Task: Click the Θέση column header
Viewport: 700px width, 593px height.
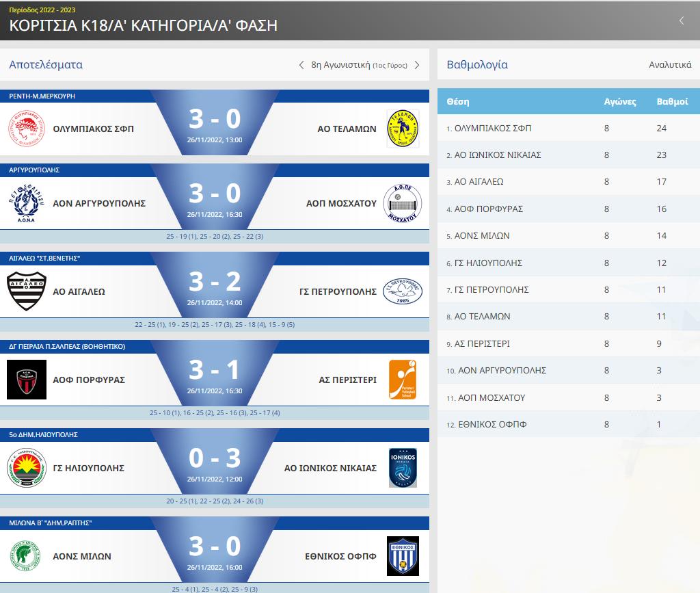Action: pos(458,102)
